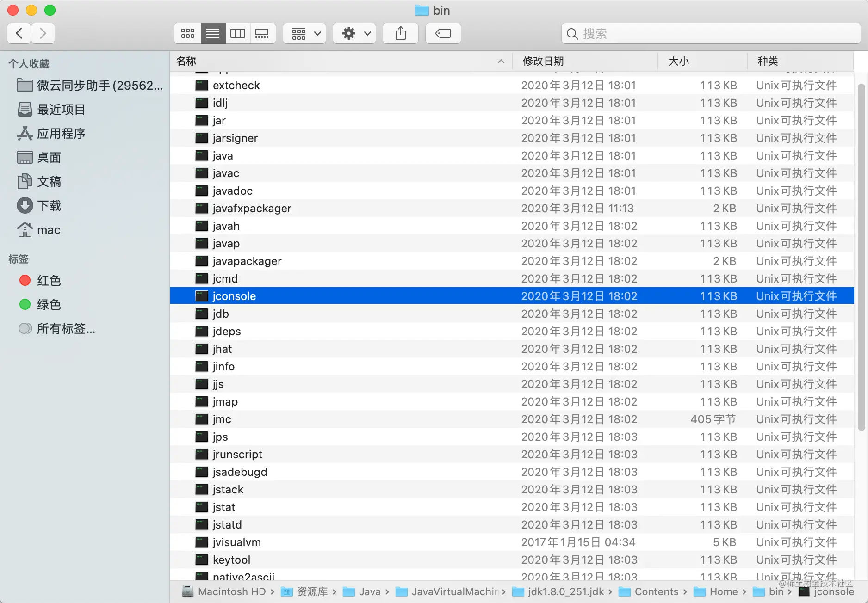Select the jmc file
Image resolution: width=868 pixels, height=603 pixels.
point(512,419)
